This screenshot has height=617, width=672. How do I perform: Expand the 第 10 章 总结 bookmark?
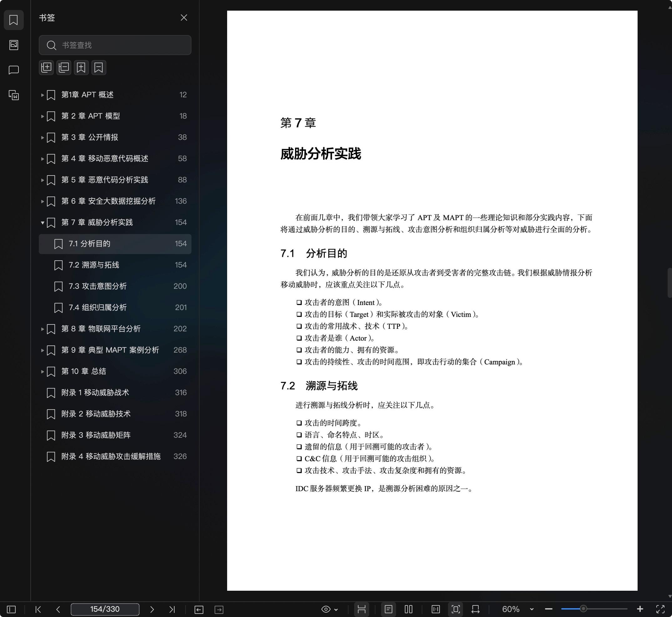pyautogui.click(x=43, y=371)
